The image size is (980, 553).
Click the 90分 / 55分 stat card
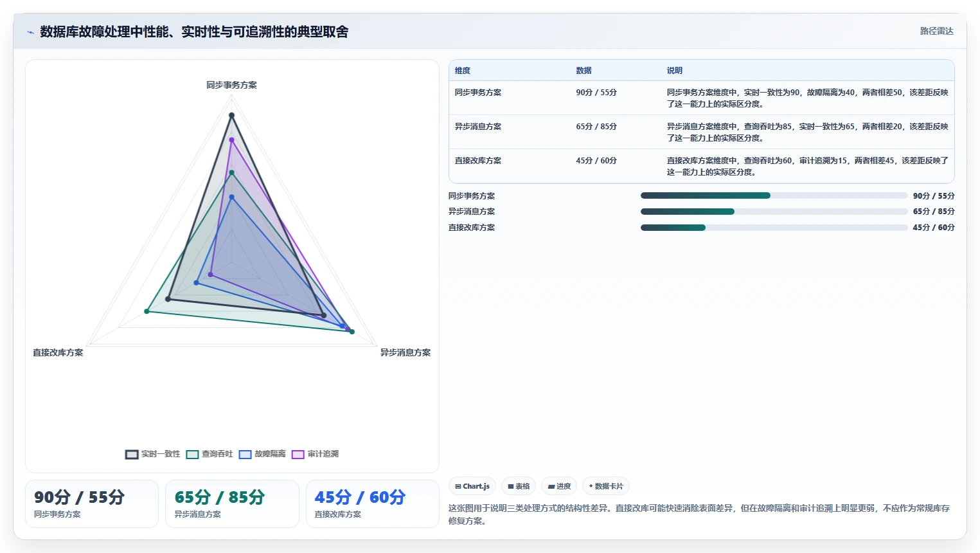(x=92, y=503)
